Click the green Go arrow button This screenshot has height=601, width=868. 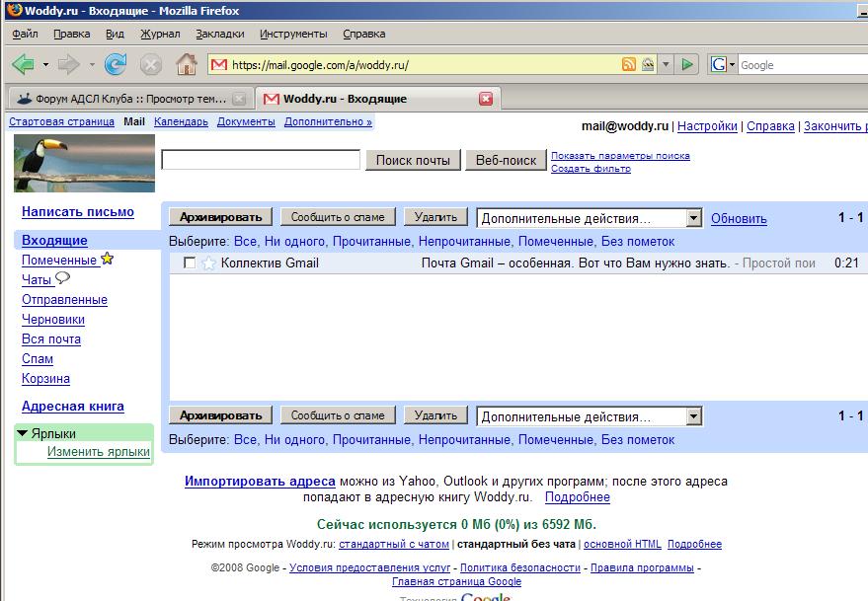(x=687, y=65)
